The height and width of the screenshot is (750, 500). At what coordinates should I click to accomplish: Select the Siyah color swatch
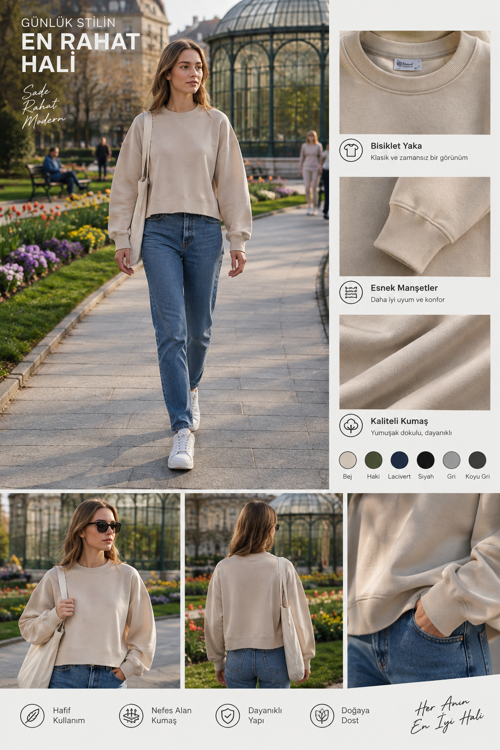click(425, 460)
